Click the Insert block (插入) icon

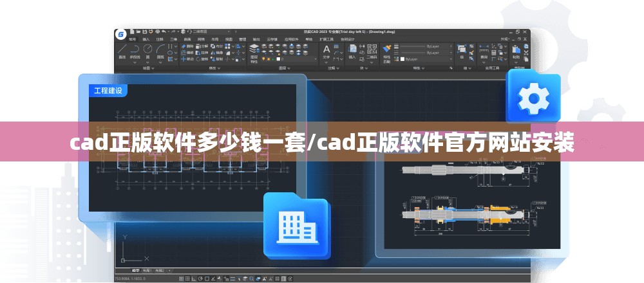tap(352, 52)
